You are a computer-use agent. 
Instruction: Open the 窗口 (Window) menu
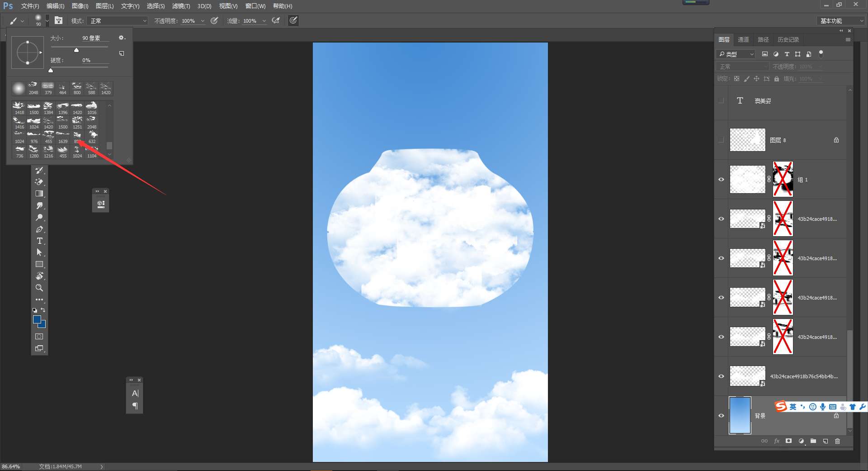255,6
